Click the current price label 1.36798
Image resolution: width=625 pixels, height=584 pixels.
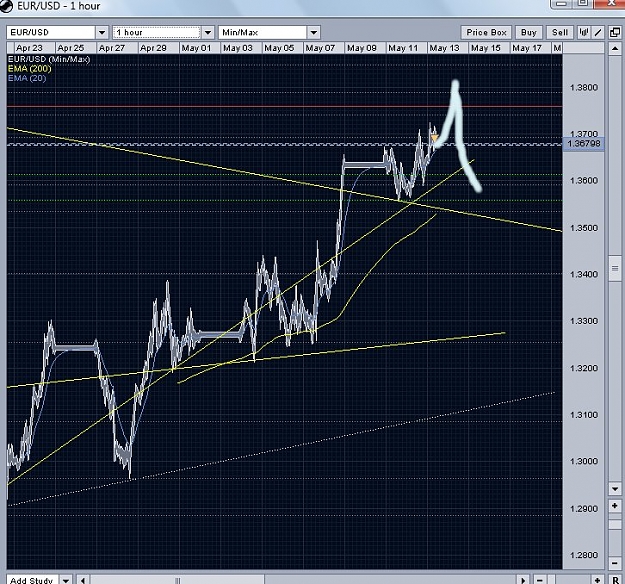tap(584, 144)
